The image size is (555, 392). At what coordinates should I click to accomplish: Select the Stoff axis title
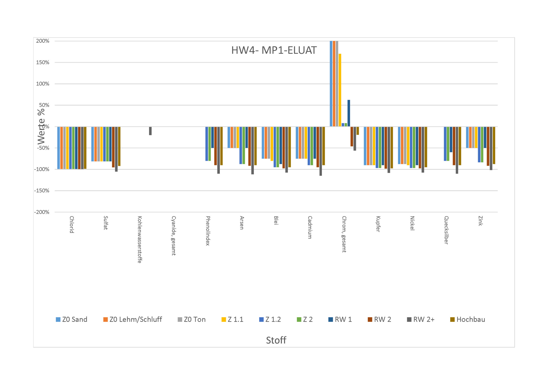click(x=276, y=340)
